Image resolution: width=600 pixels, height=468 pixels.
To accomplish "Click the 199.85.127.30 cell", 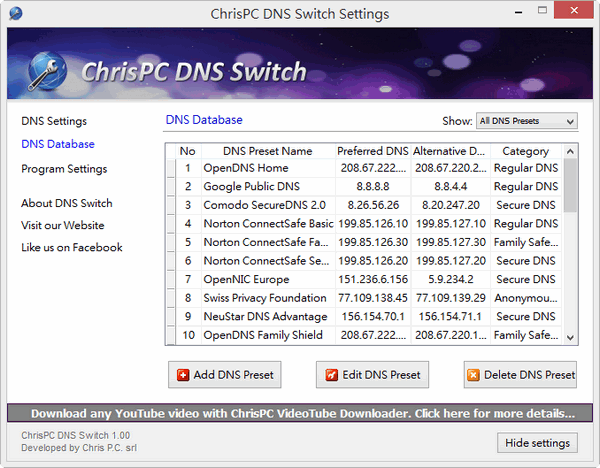I will (x=450, y=242).
